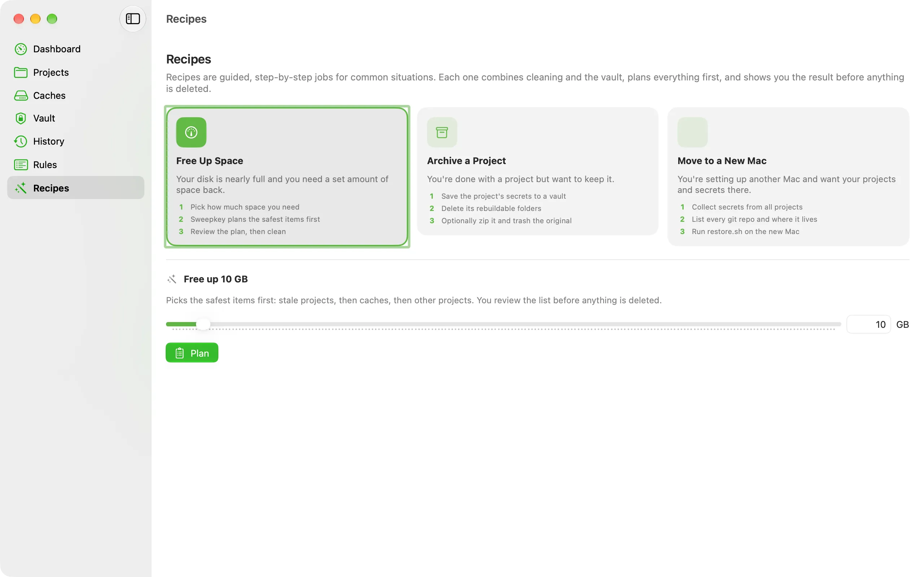Select the Free Up Space recipe card

click(x=287, y=176)
